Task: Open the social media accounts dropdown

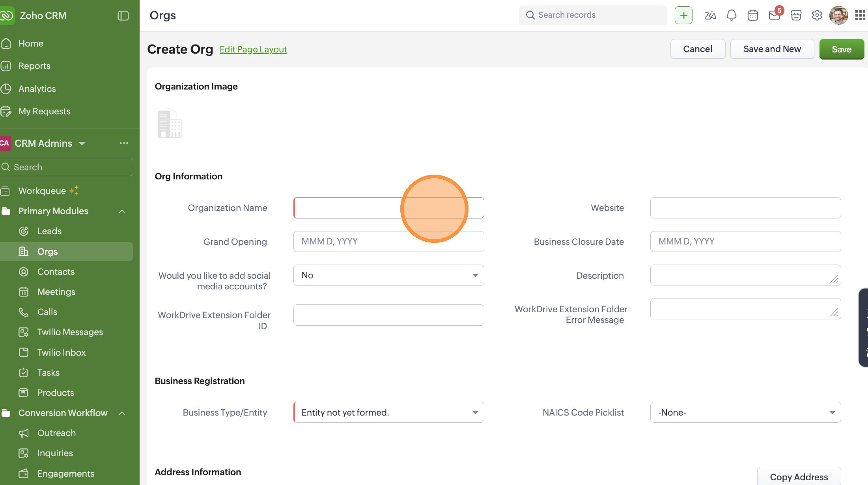Action: [388, 275]
